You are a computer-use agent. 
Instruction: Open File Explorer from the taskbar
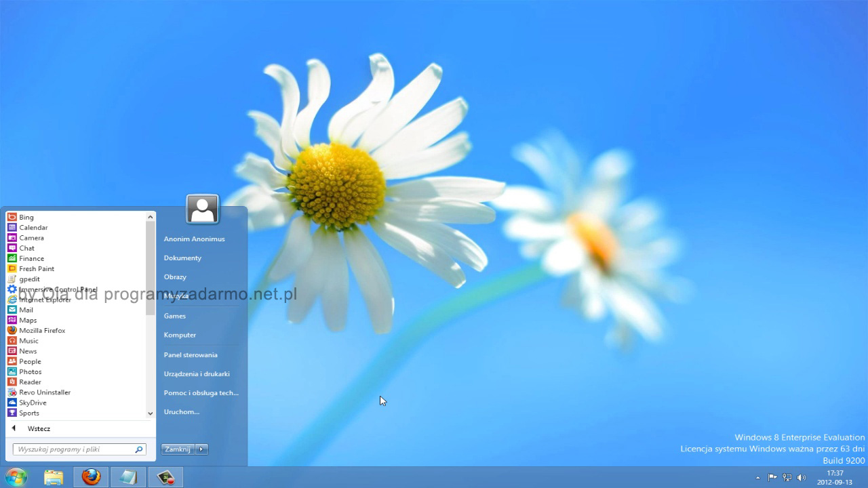54,477
